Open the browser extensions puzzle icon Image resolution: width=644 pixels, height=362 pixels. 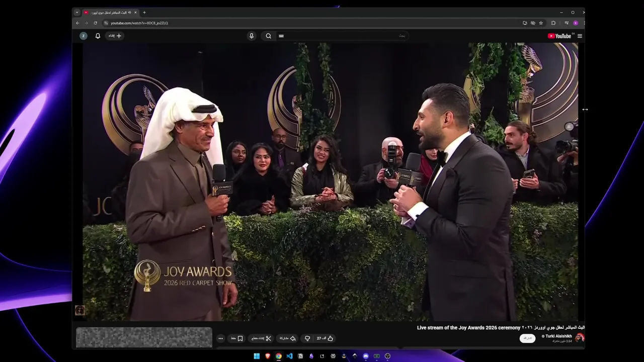pyautogui.click(x=553, y=23)
